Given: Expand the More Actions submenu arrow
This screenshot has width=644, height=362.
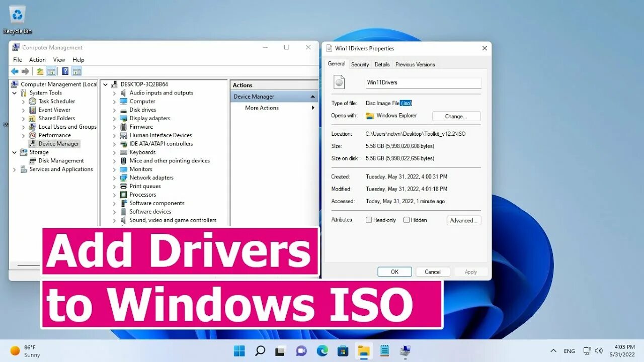Looking at the screenshot, I should (313, 108).
